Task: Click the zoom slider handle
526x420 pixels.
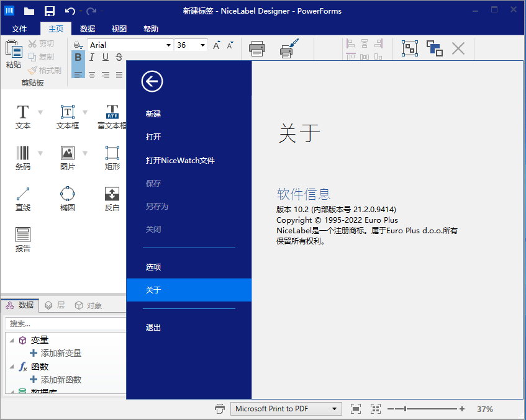Action: pos(406,409)
